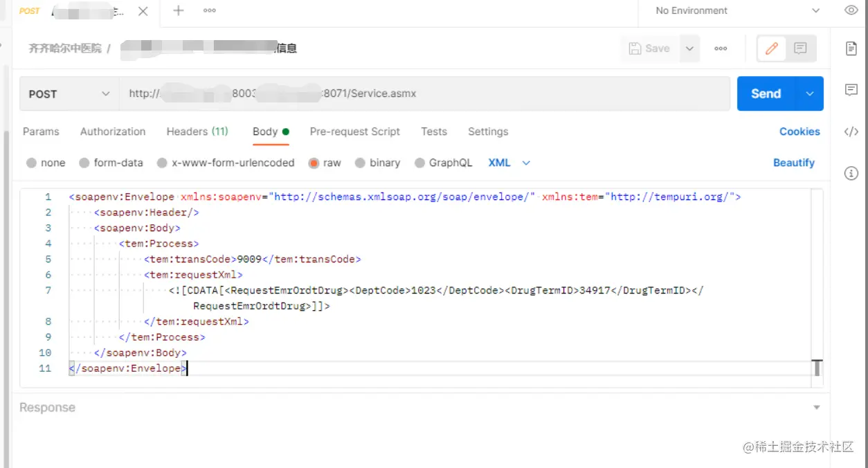The height and width of the screenshot is (468, 868).
Task: Open the Settings tab
Action: coord(488,132)
